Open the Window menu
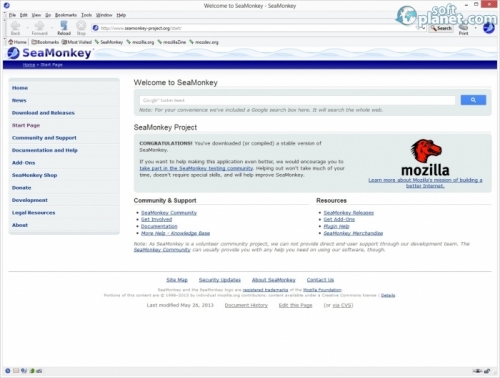This screenshot has height=378, width=500. 104,15
